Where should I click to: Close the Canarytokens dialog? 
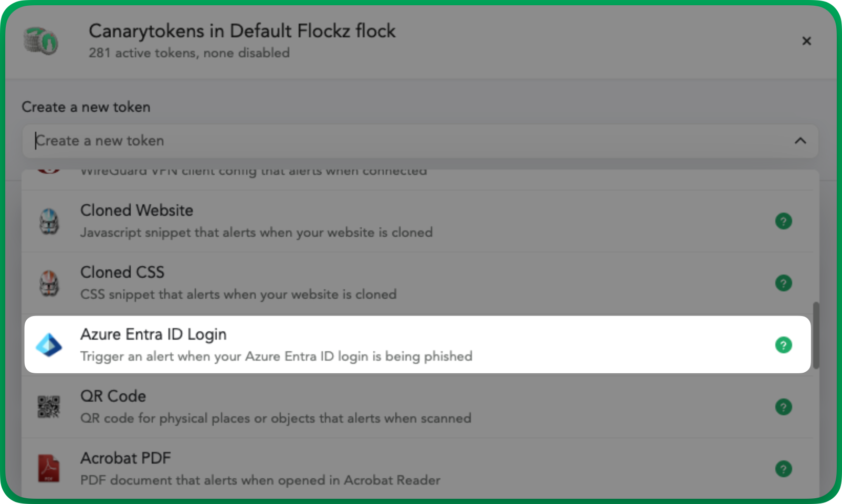tap(806, 41)
